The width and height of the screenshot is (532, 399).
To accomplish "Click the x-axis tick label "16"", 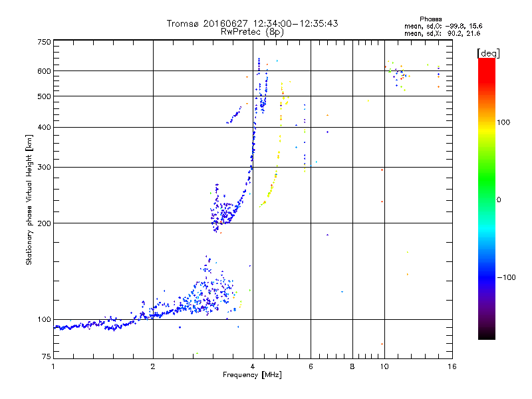I will pyautogui.click(x=452, y=366).
